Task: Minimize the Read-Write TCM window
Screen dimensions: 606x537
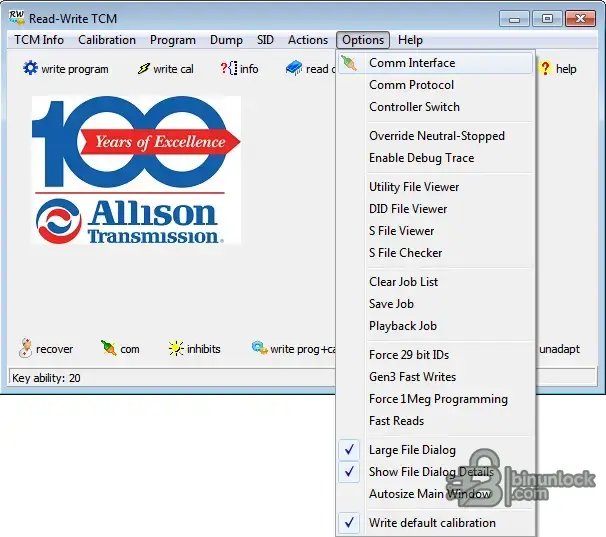Action: pos(514,19)
